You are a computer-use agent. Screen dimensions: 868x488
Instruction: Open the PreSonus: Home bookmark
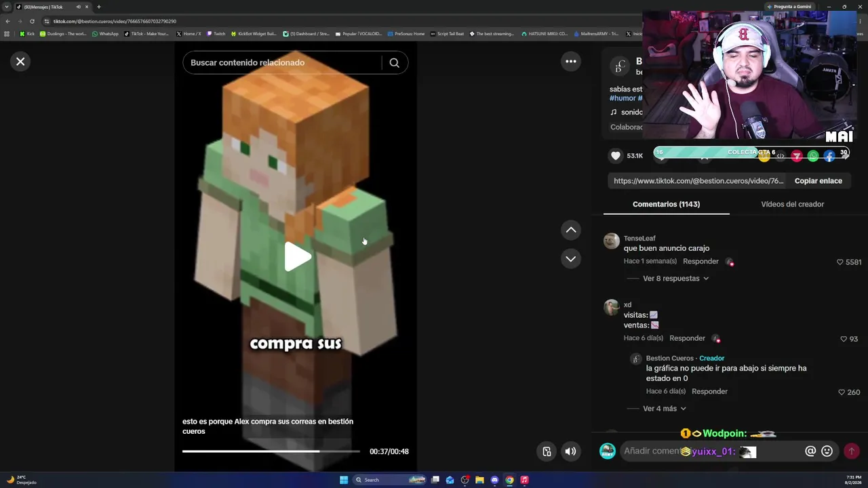(406, 34)
